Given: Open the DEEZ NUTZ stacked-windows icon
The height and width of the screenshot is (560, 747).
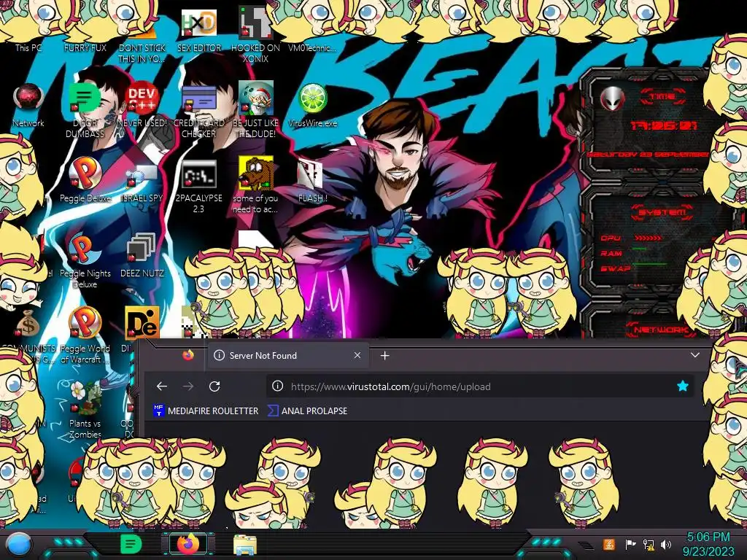Looking at the screenshot, I should pyautogui.click(x=142, y=248).
